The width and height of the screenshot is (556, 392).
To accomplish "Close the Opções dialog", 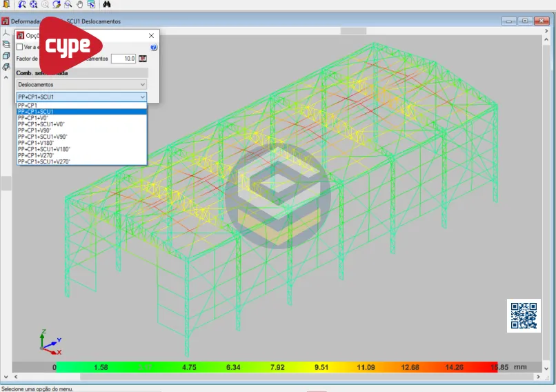I will click(x=151, y=35).
